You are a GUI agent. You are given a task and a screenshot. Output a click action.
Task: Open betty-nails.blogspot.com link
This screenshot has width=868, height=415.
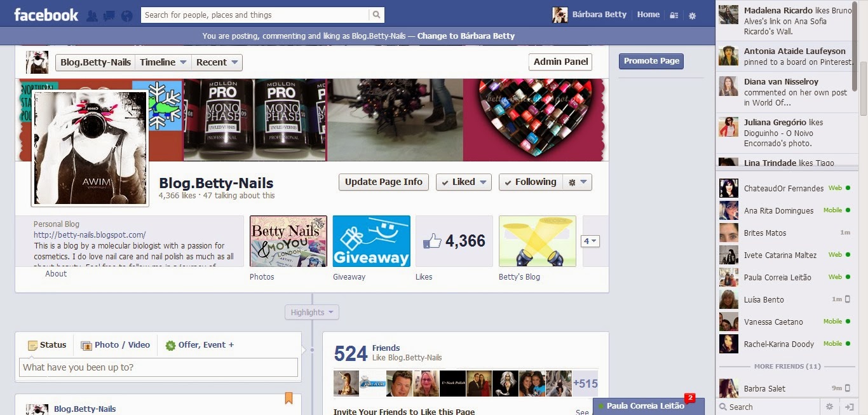tap(90, 235)
